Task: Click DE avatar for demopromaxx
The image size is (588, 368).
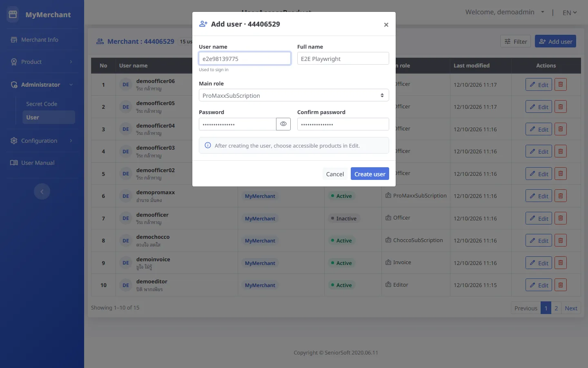Action: tap(126, 196)
